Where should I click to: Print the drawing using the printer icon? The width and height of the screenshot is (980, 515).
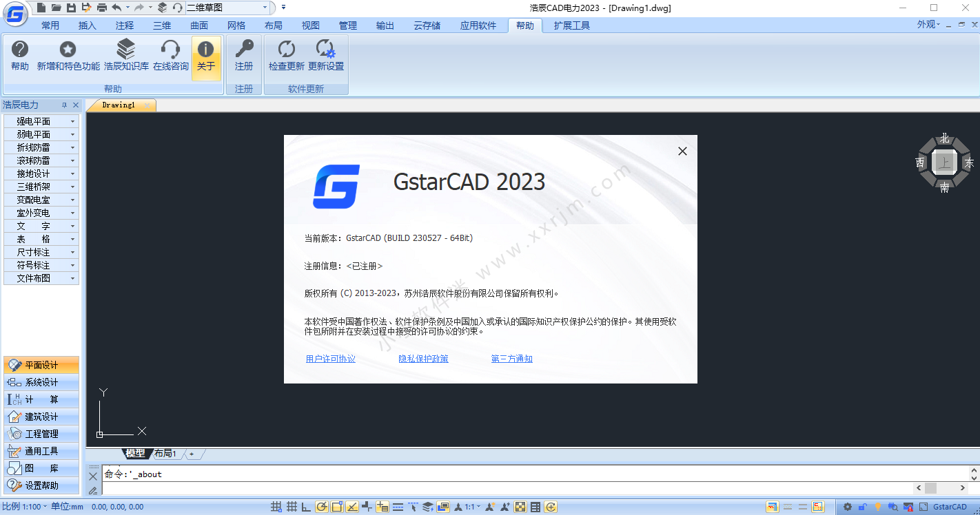coord(102,8)
